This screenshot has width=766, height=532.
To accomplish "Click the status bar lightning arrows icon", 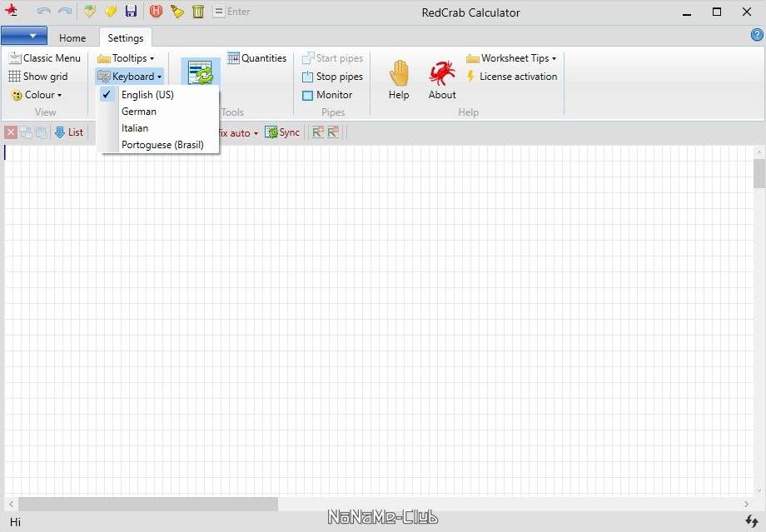I will coord(751,521).
